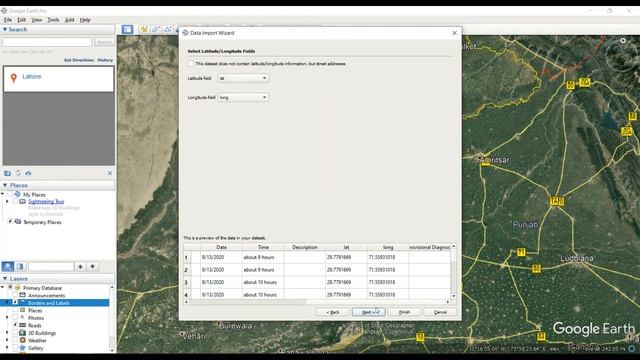Open the Edit menu

(x=21, y=20)
